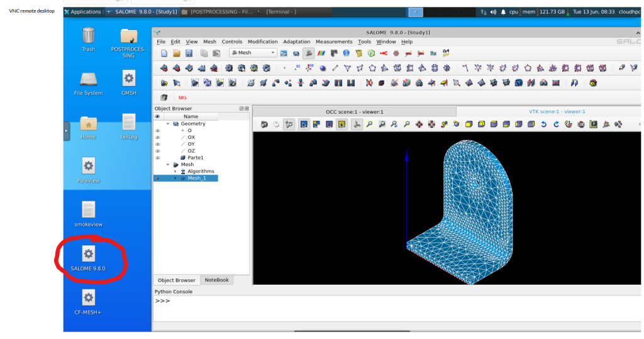Toggle visibility eye for O point
The width and height of the screenshot is (644, 339).
(158, 131)
